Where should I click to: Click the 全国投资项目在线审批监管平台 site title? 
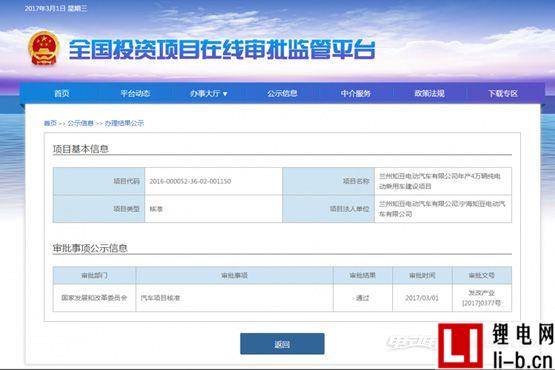click(x=222, y=49)
